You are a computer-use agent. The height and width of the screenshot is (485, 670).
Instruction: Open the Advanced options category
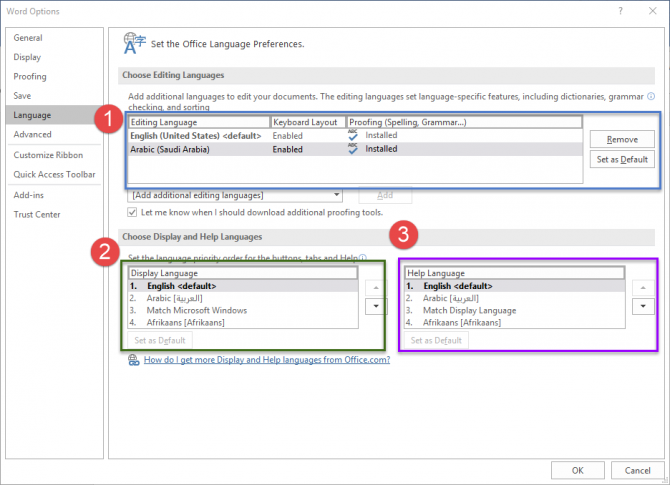(x=32, y=134)
